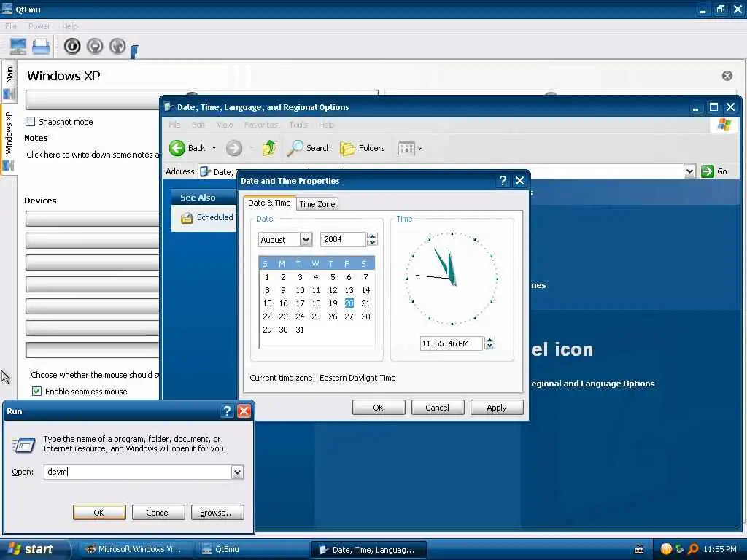Click the QtEmu virtual machine monitor icon
Screen dimensions: 747x560
click(x=18, y=46)
